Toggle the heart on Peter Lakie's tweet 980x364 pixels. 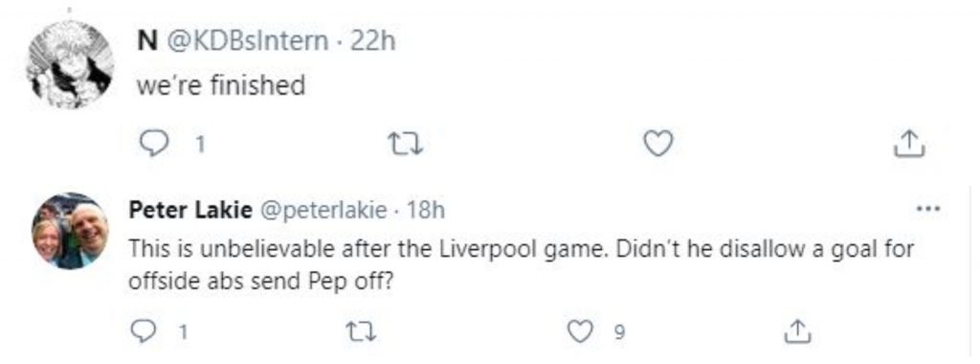[579, 332]
